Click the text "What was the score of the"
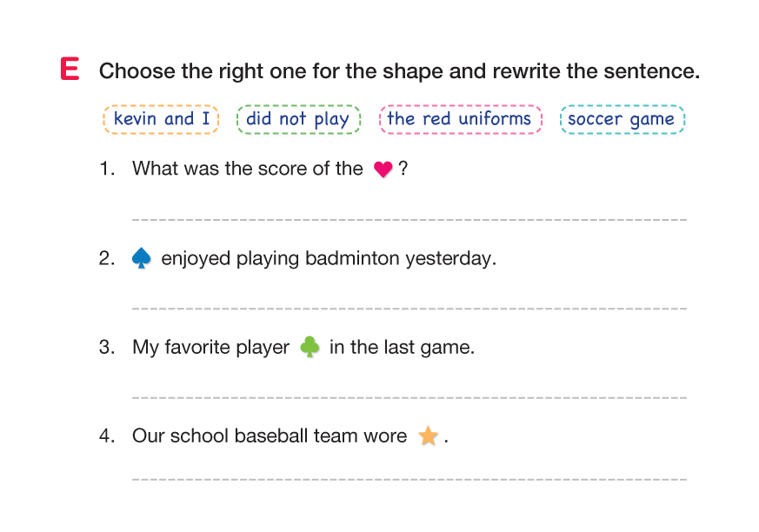Screen dimensions: 759x532 click(247, 170)
